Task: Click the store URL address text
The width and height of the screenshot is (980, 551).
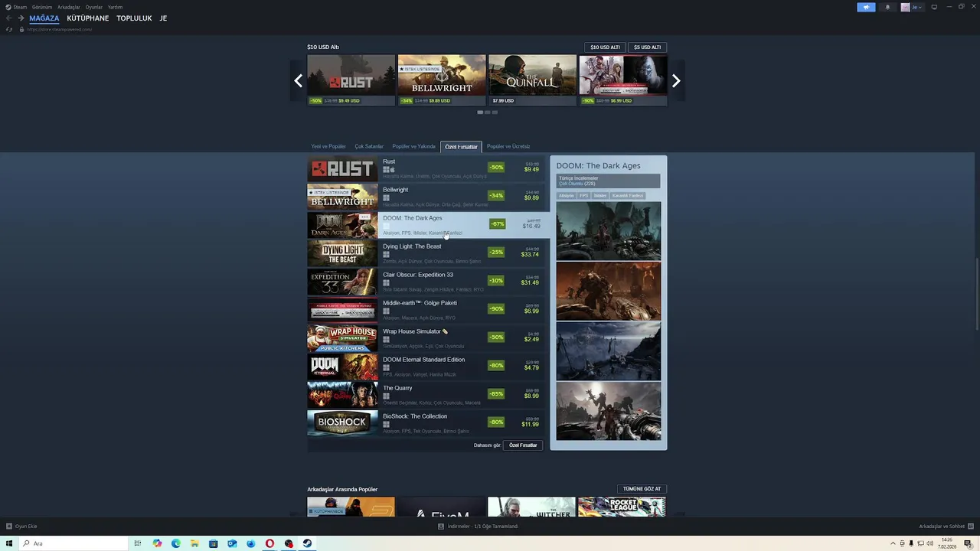Action: (60, 30)
